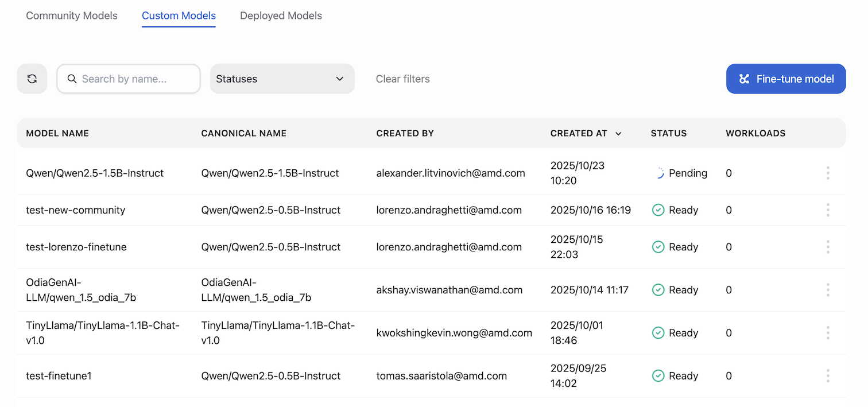The height and width of the screenshot is (407, 868).
Task: Switch to the Community Models tab
Action: pos(71,15)
